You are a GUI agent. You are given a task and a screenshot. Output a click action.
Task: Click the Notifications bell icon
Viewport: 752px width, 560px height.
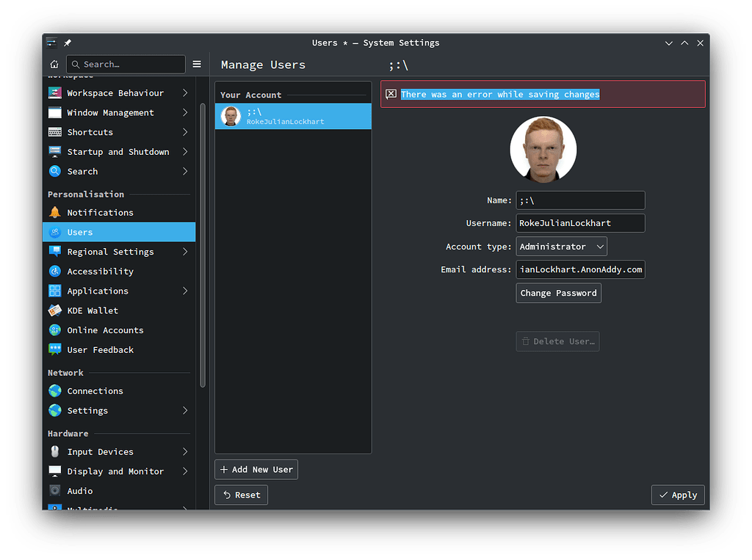pos(55,213)
